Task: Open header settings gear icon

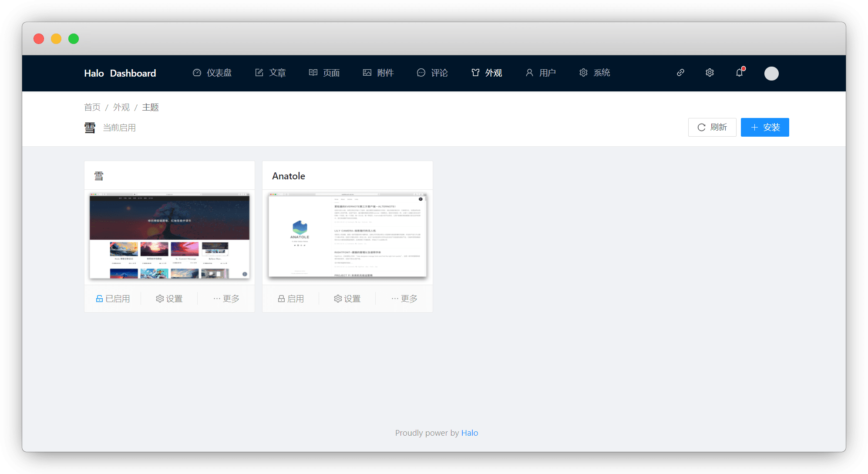Action: tap(710, 73)
